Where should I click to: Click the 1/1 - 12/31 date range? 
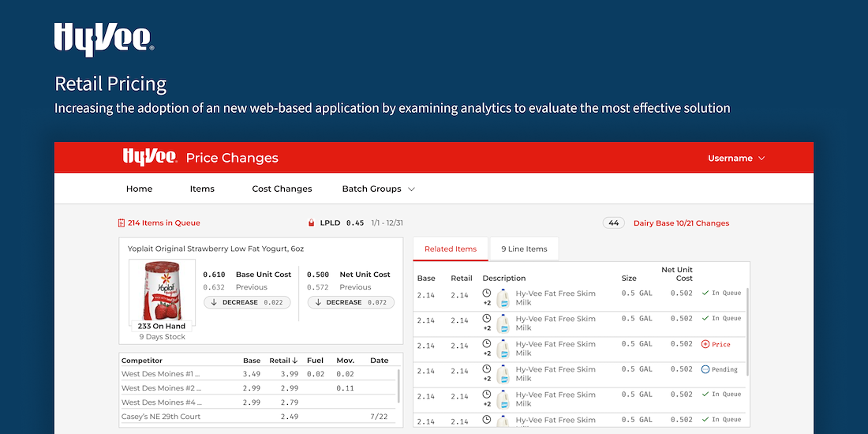(387, 223)
